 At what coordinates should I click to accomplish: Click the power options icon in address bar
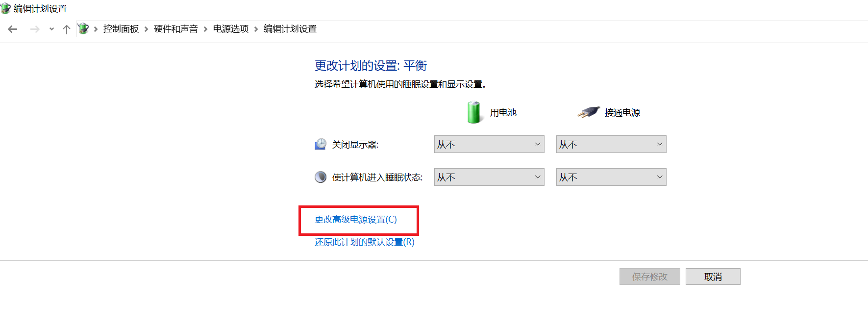point(83,29)
